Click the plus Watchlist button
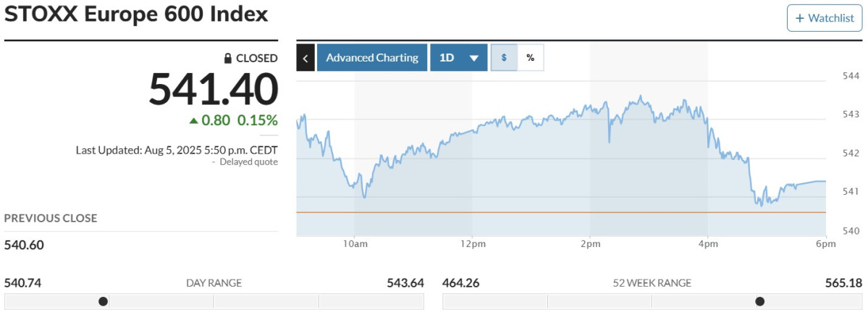The image size is (868, 320). (x=825, y=18)
